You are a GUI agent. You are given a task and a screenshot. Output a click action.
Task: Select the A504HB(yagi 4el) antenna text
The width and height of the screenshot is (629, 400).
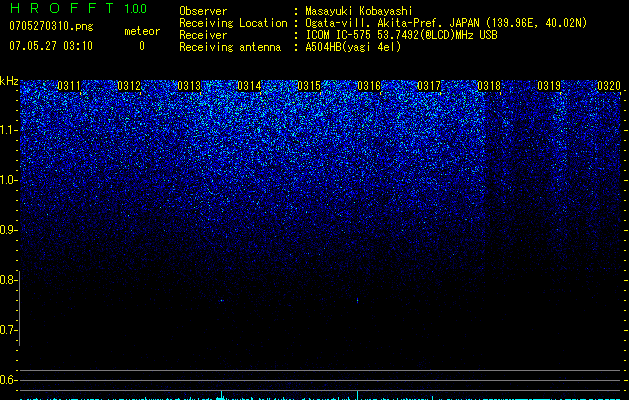point(353,47)
